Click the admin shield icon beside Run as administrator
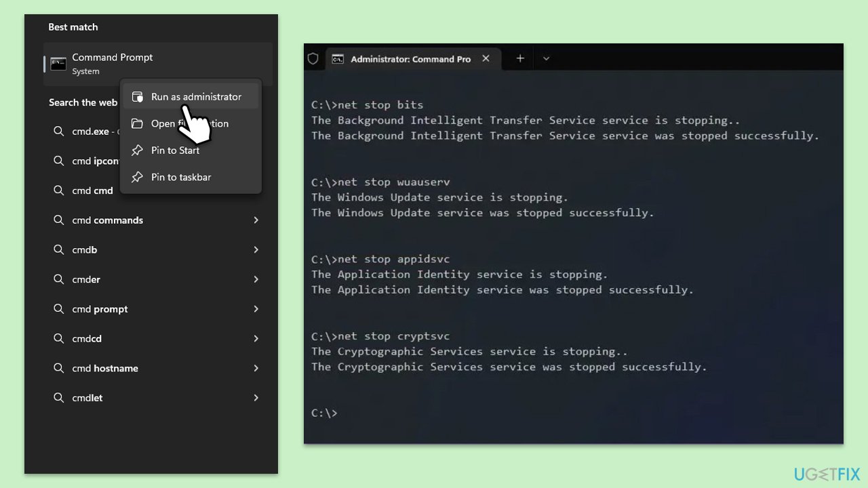The image size is (868, 488). 137,96
